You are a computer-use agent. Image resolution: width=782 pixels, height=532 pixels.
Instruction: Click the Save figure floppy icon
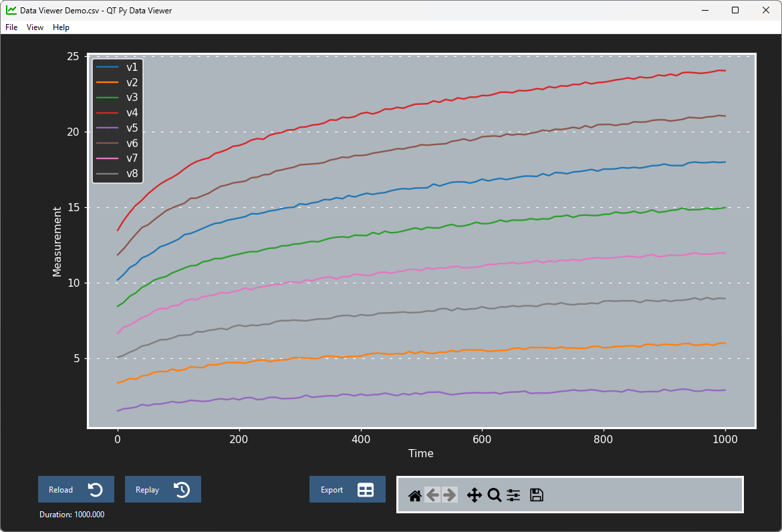coord(537,495)
